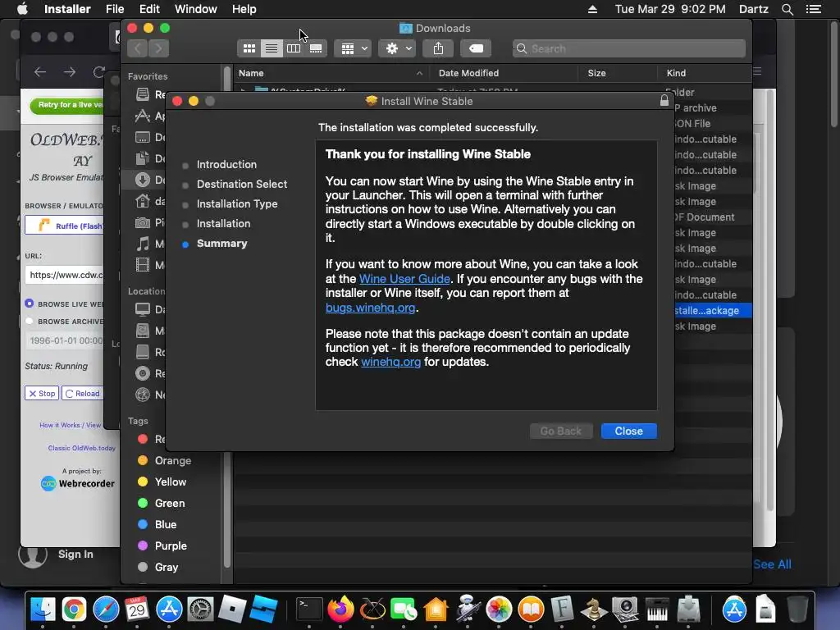Open the Wine User Guide link
Screen dimensions: 840x630
[x=404, y=279]
